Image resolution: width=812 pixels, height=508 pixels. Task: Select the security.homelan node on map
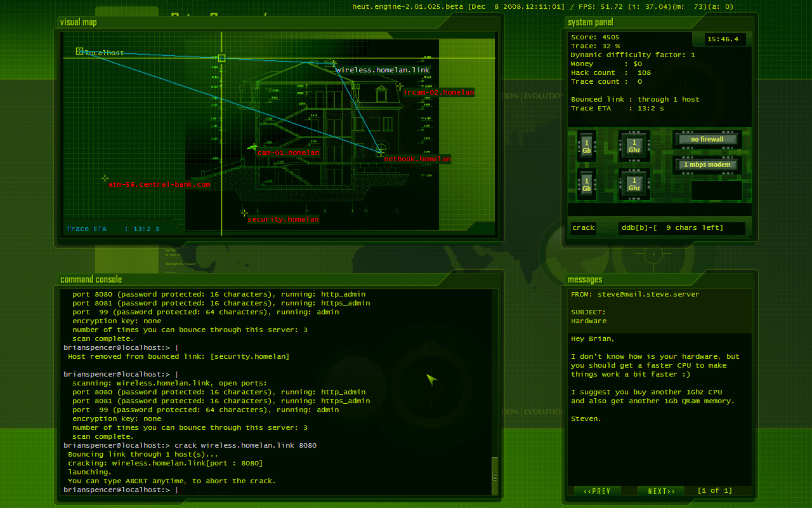[244, 213]
